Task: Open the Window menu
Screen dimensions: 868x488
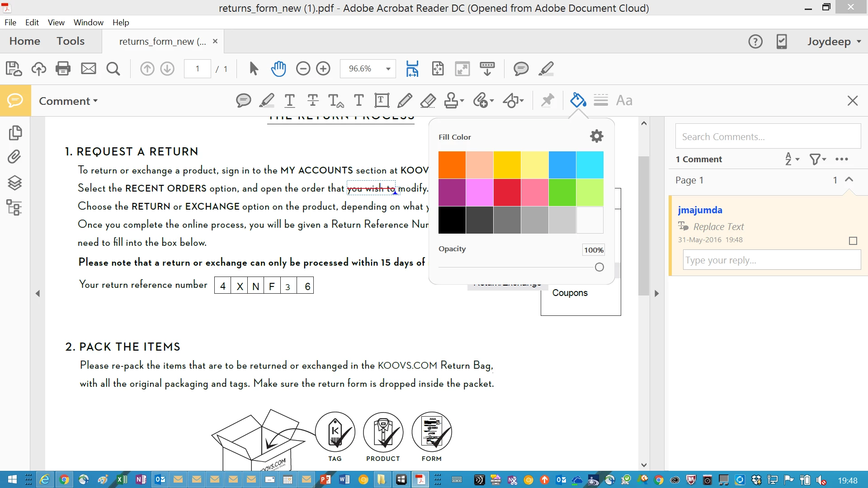Action: click(88, 22)
